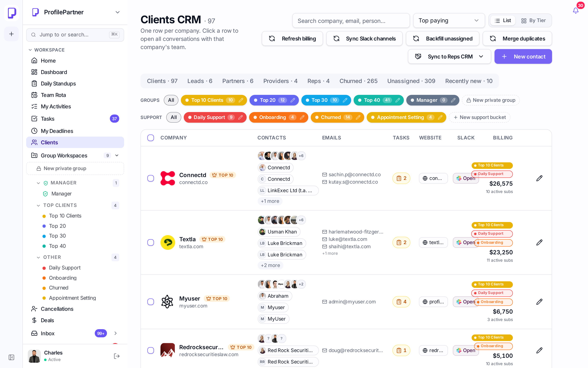Screen dimensions: 588x368
Task: Toggle the select-all companies checkbox
Action: pos(151,138)
